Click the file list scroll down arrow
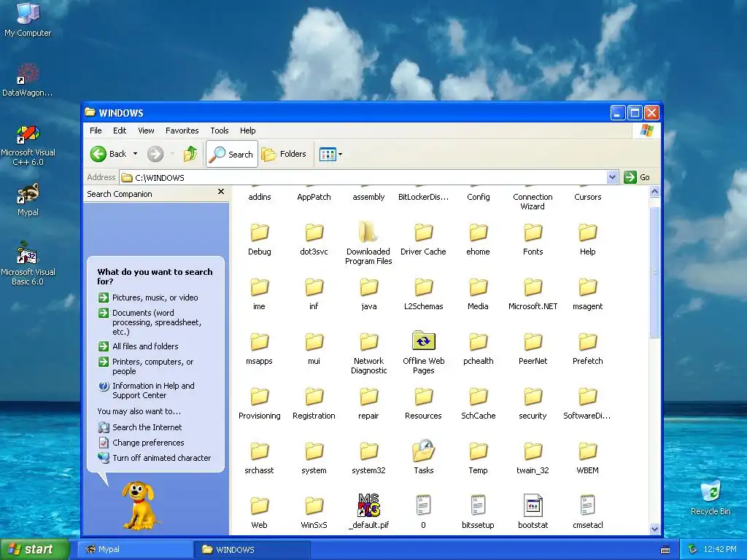The width and height of the screenshot is (747, 560). pyautogui.click(x=654, y=529)
